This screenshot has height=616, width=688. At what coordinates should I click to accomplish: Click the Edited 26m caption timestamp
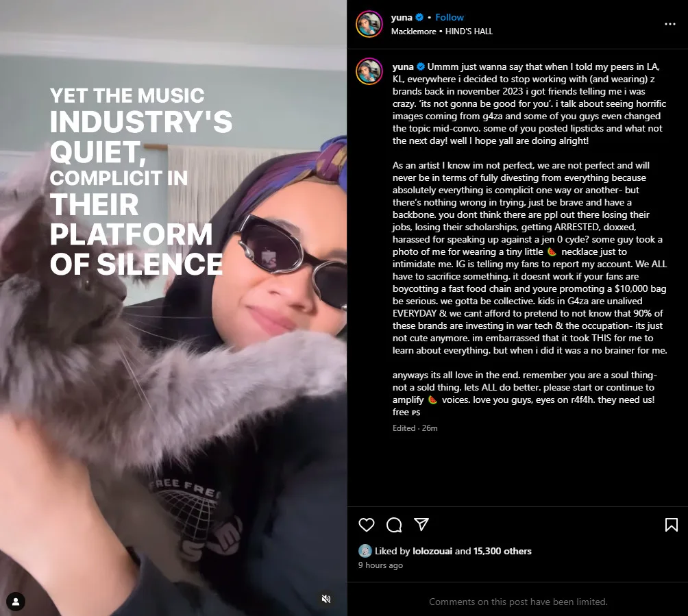pyautogui.click(x=415, y=428)
